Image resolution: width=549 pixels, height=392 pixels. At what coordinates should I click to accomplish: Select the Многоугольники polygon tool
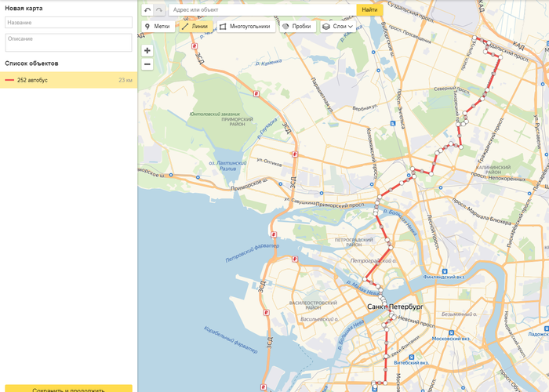coord(245,26)
